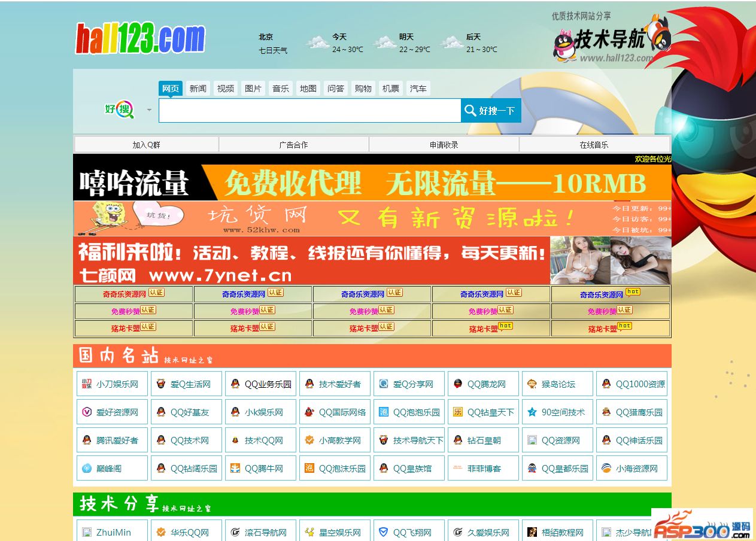
Task: Open the 音乐 search tab
Action: tap(281, 89)
